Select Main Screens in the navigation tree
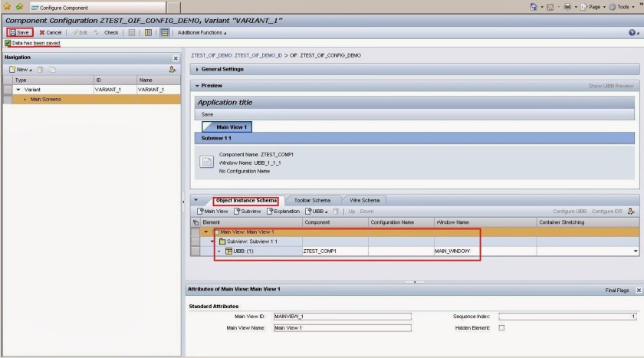 45,100
